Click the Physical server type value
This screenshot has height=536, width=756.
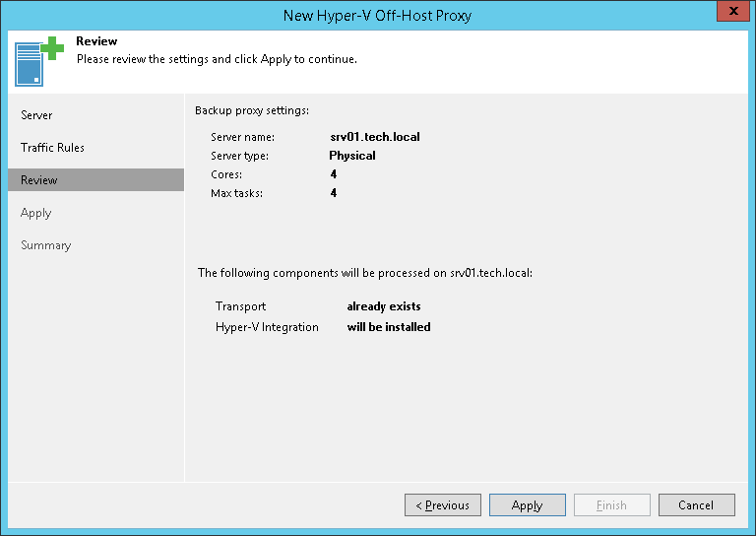[x=352, y=156]
